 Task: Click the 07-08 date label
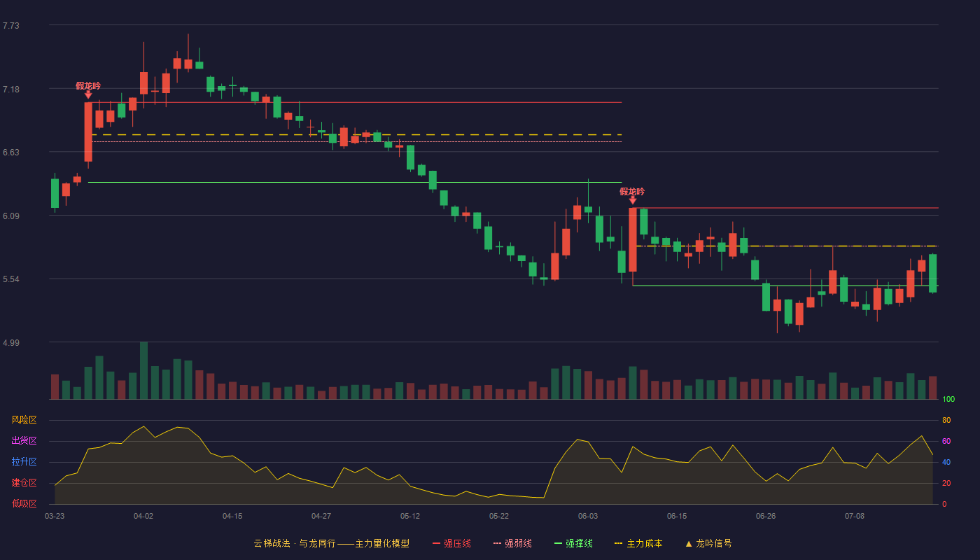coord(855,516)
